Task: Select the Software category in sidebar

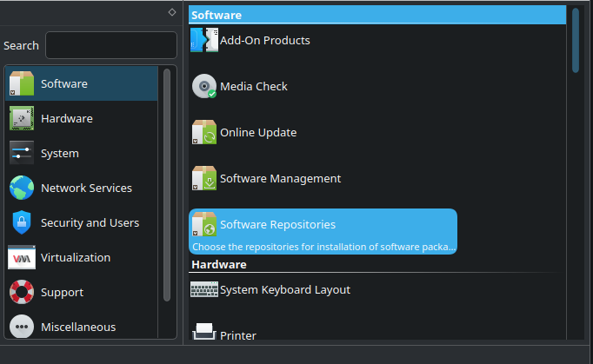Action: (x=63, y=83)
